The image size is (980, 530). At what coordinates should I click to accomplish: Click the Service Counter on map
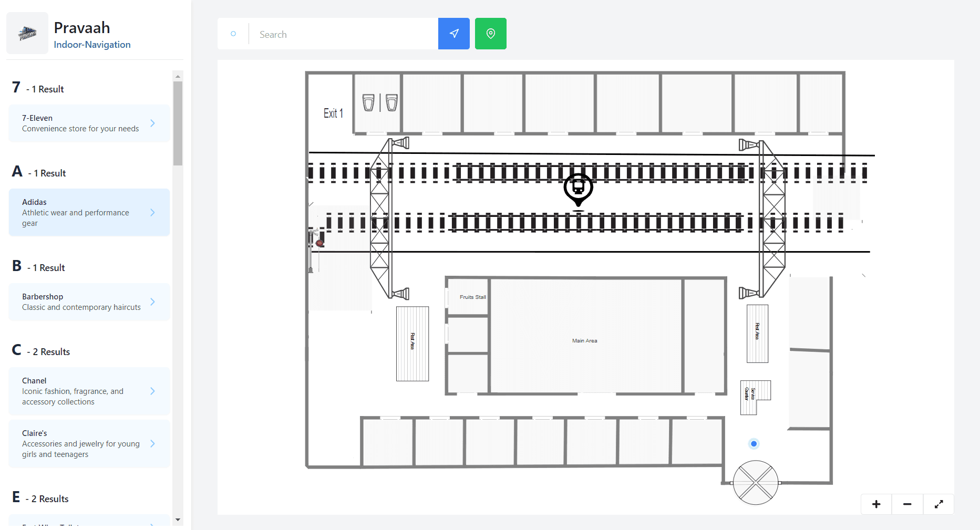click(755, 398)
